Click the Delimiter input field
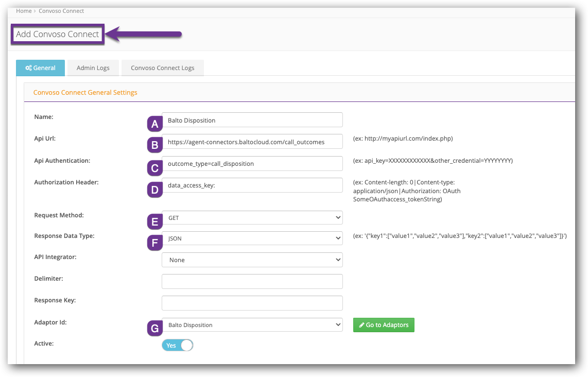 (x=252, y=281)
